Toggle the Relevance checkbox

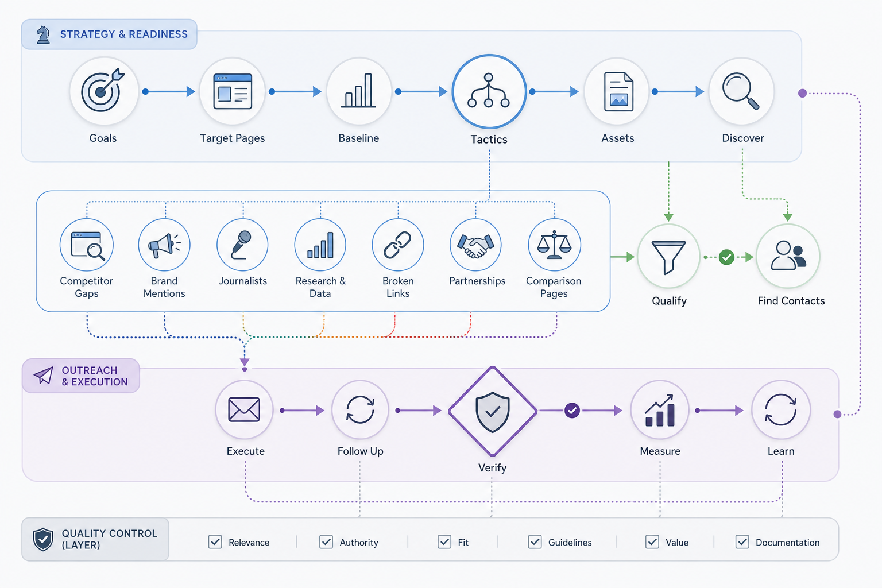coord(215,542)
